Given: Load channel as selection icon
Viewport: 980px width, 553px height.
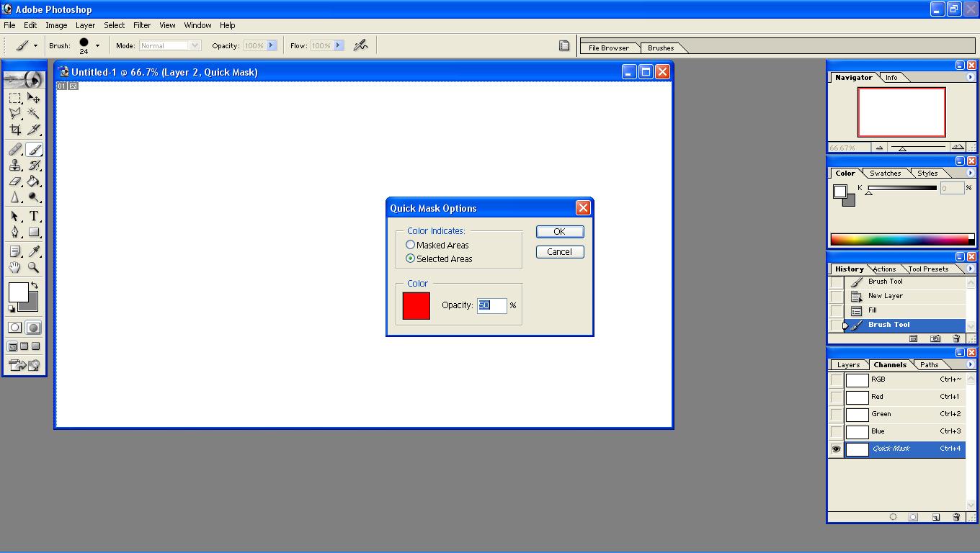Looking at the screenshot, I should point(893,517).
